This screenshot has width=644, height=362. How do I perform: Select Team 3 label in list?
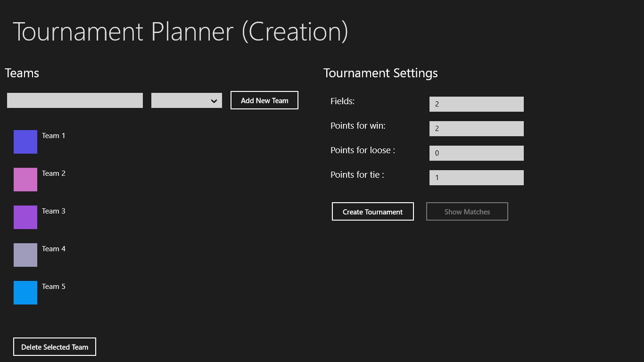tap(54, 211)
